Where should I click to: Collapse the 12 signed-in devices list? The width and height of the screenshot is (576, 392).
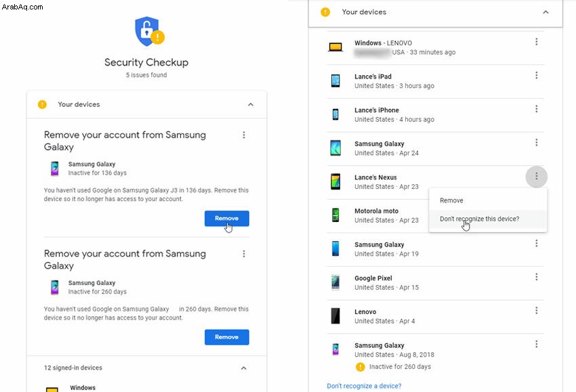tap(243, 368)
